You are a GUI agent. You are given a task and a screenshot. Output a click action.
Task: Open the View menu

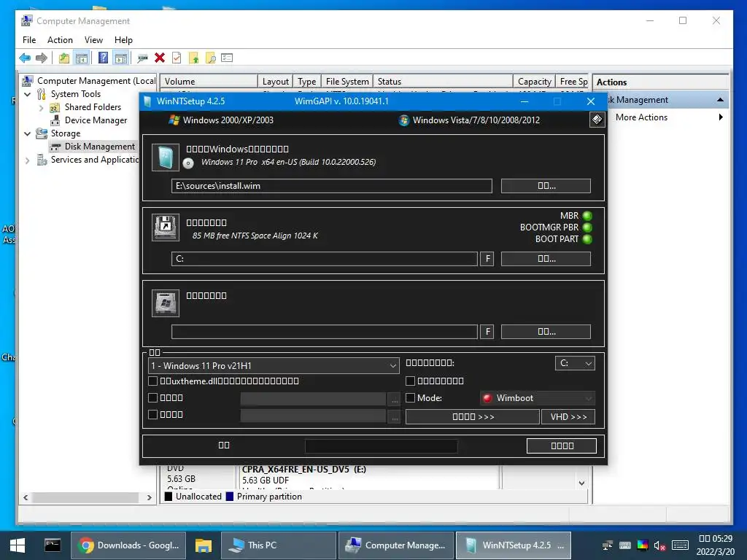tap(93, 40)
